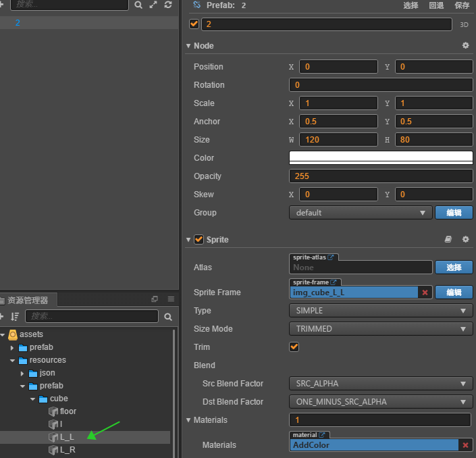Click 选择 next to Atlas
476x458 pixels.
tap(454, 268)
